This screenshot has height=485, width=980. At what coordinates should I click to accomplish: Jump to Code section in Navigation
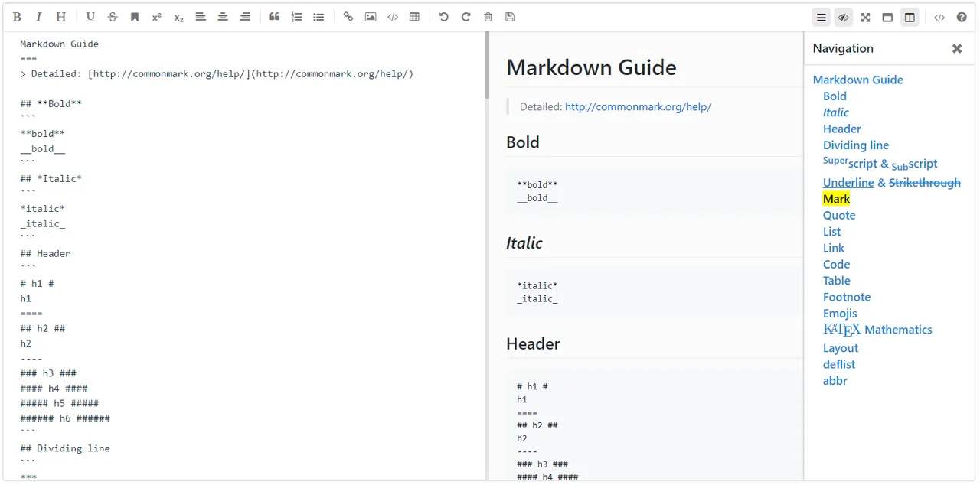pos(836,264)
